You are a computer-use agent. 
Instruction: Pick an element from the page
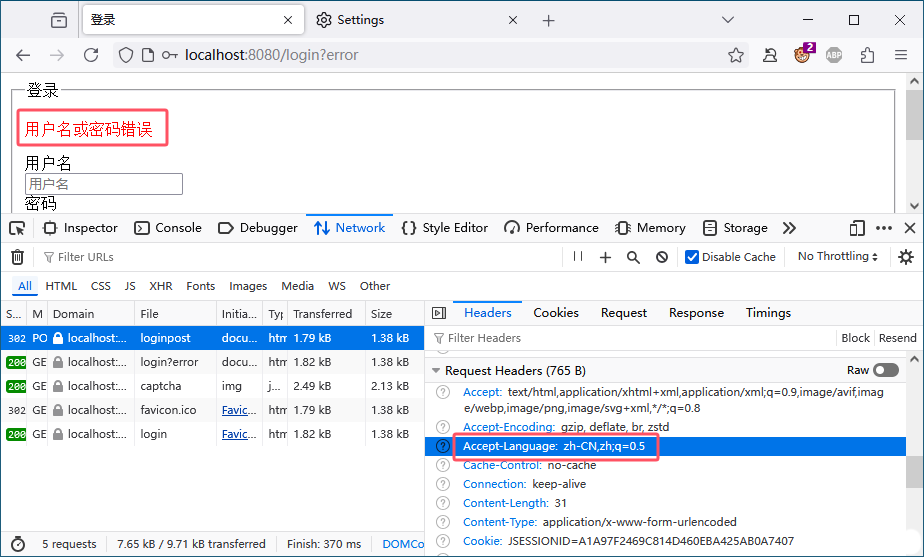18,228
